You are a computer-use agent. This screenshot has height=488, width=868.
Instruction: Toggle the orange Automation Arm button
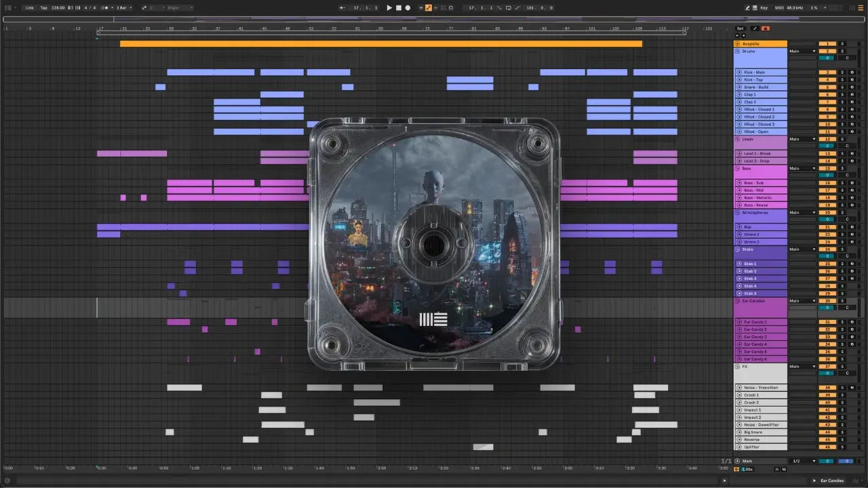428,7
